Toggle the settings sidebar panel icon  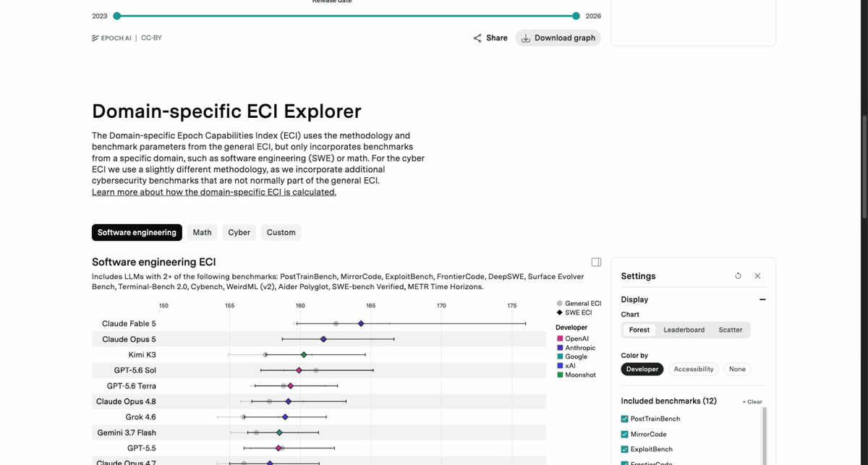(596, 262)
